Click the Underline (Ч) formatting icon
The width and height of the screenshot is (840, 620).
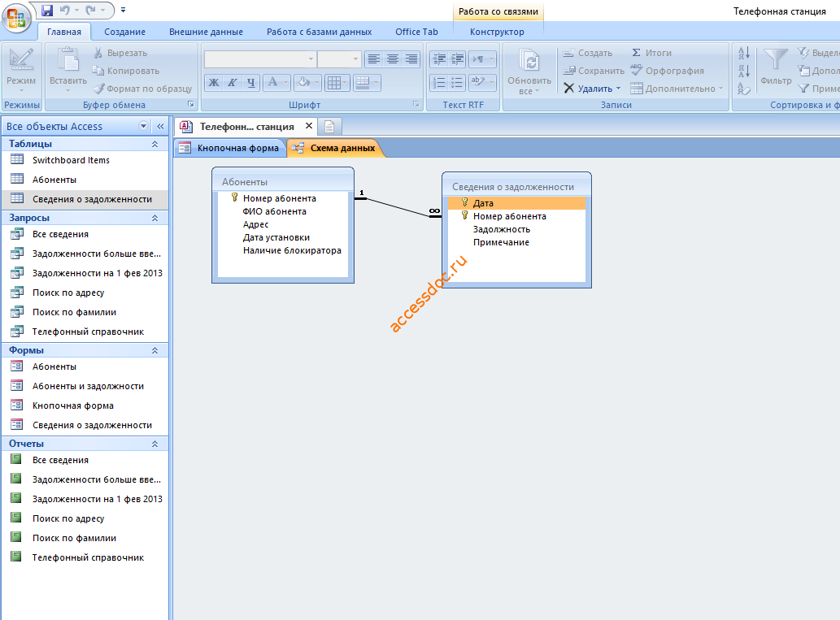pos(250,82)
